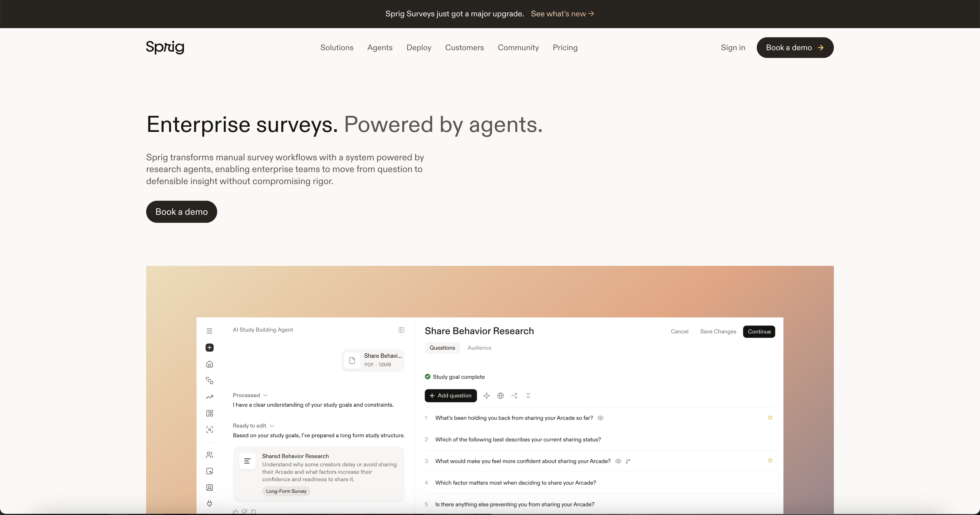Viewport: 980px width, 515px height.
Task: Click the Sprig logo in the header
Action: 165,47
